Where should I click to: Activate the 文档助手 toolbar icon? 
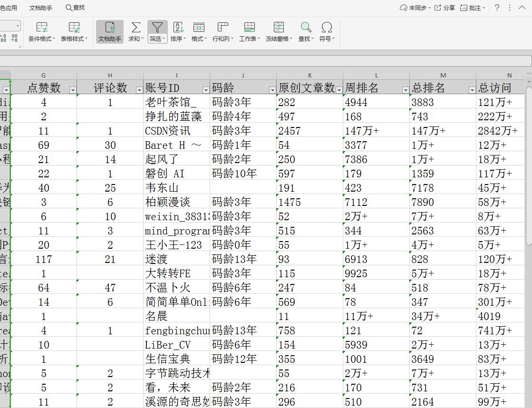coord(109,31)
